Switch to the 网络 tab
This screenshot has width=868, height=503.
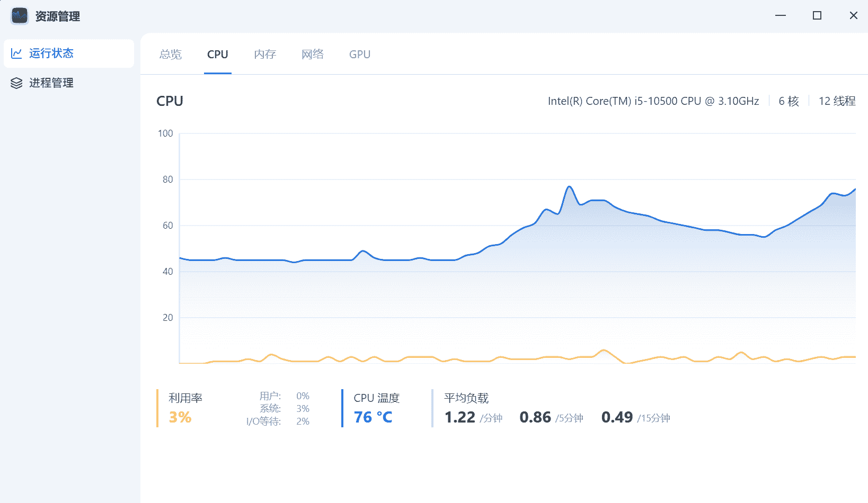pyautogui.click(x=312, y=55)
